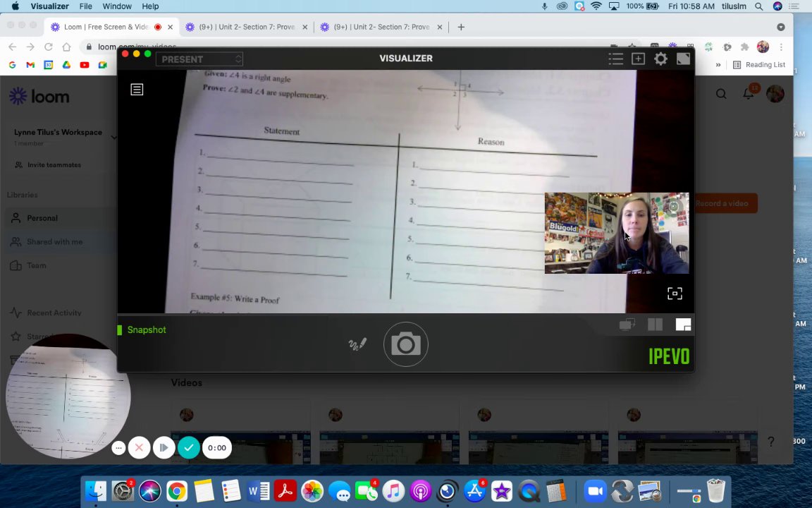Click the add window plus icon in Visualizer
The height and width of the screenshot is (508, 812).
[x=638, y=59]
